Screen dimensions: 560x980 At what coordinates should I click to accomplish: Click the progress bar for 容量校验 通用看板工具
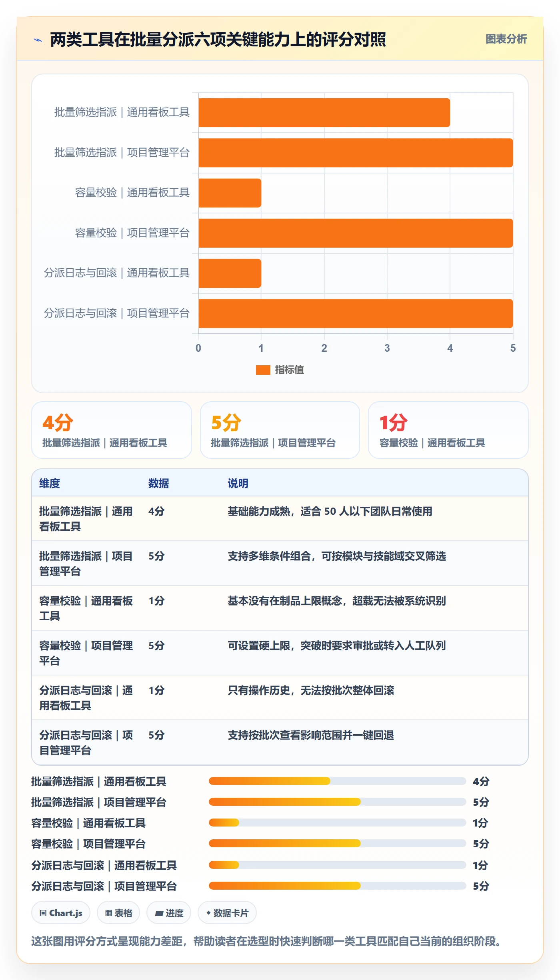tap(337, 823)
